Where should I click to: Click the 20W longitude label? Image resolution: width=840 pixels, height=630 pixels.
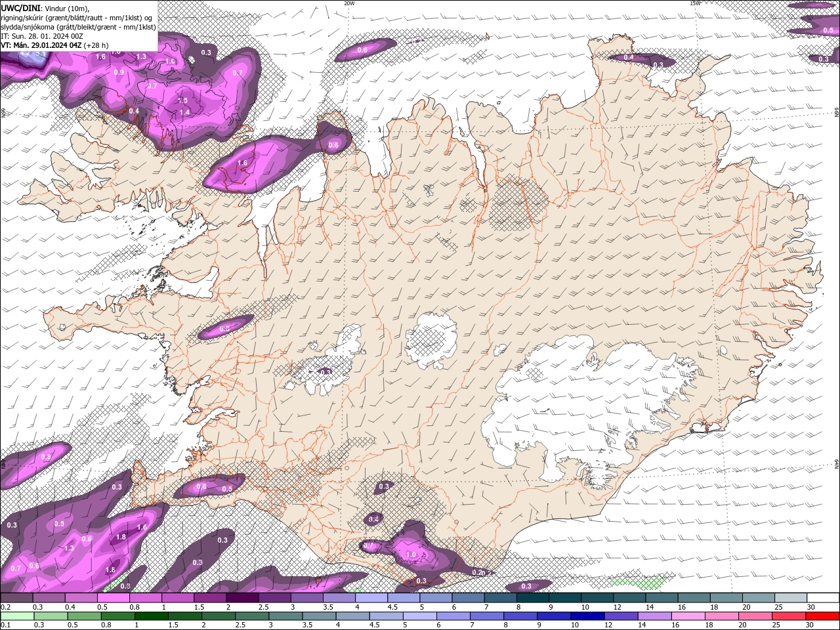349,3
